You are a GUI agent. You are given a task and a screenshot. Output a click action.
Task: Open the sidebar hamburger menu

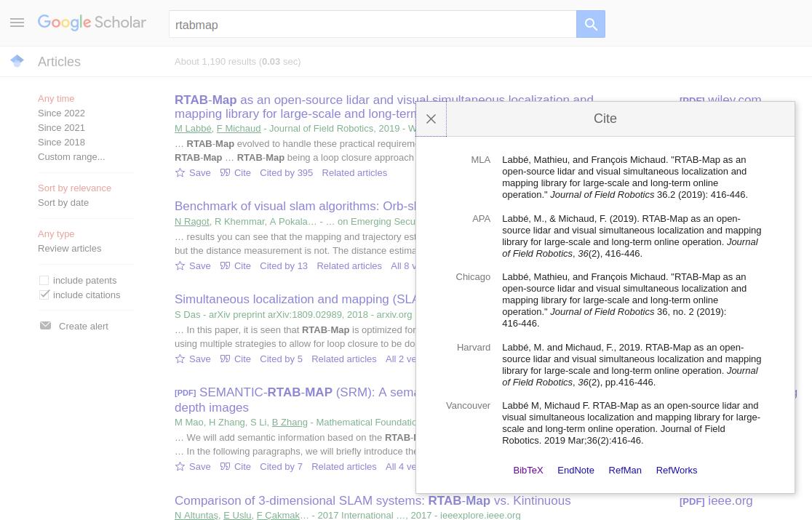pyautogui.click(x=17, y=23)
